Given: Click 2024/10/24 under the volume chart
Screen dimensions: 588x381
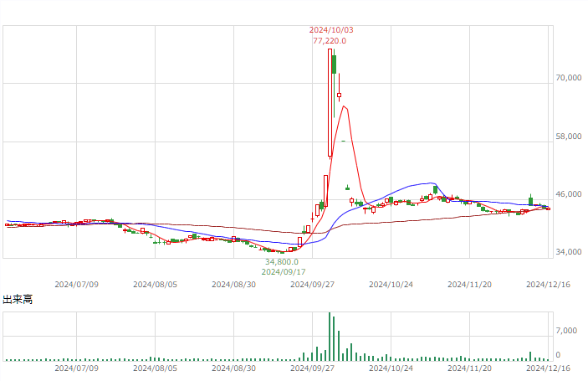Looking at the screenshot, I should (x=391, y=368).
